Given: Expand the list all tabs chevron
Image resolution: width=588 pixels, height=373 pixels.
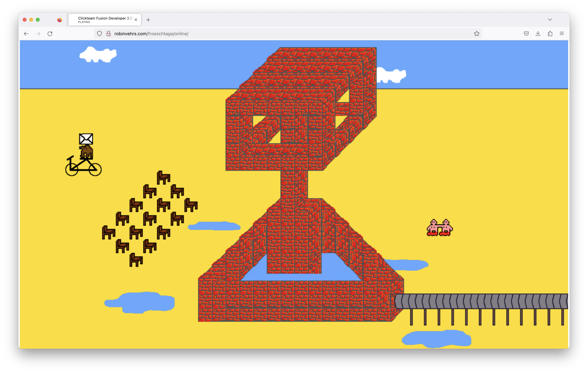Looking at the screenshot, I should point(550,20).
